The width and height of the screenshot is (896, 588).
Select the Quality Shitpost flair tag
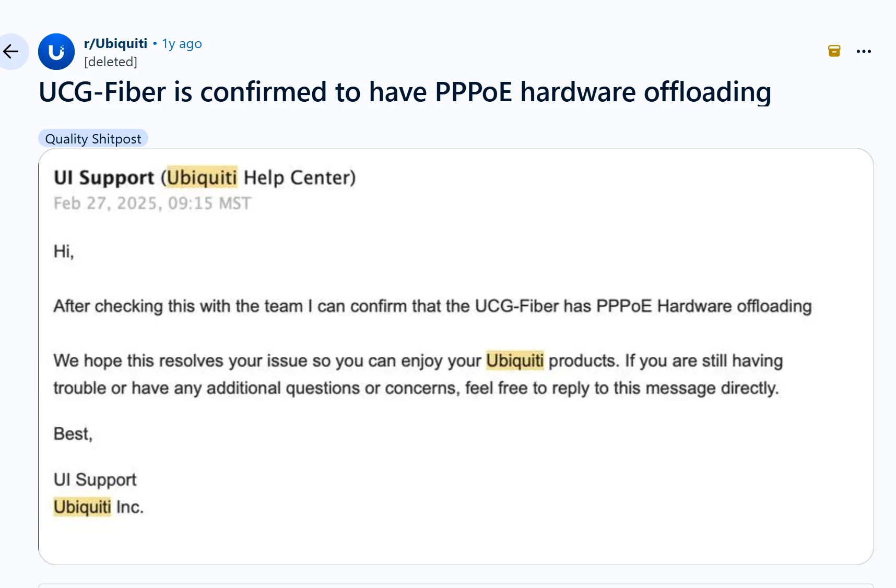pyautogui.click(x=93, y=139)
